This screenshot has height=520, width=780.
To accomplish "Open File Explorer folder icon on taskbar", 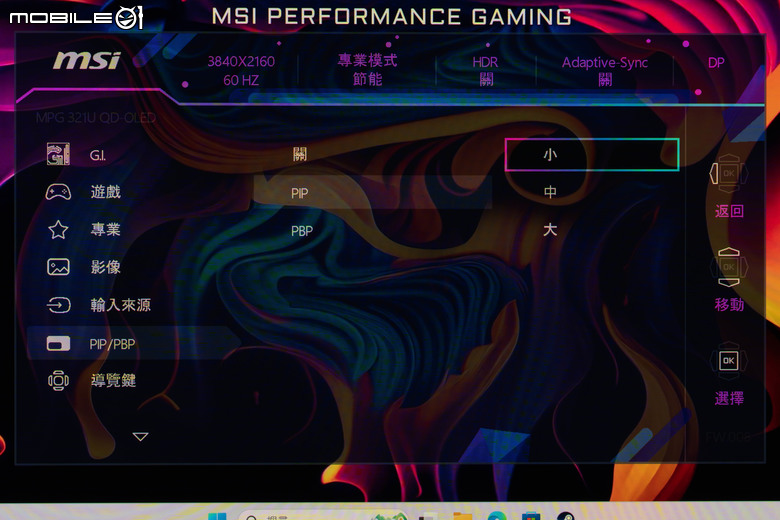I will point(463,516).
